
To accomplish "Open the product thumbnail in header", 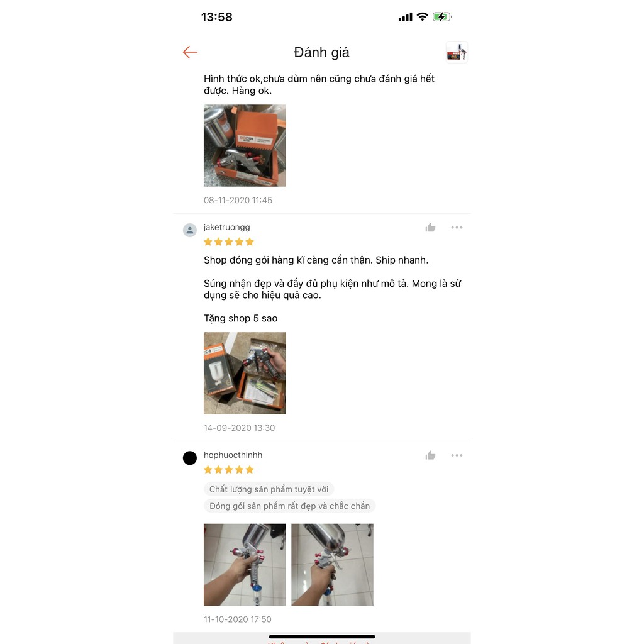I will pyautogui.click(x=457, y=52).
